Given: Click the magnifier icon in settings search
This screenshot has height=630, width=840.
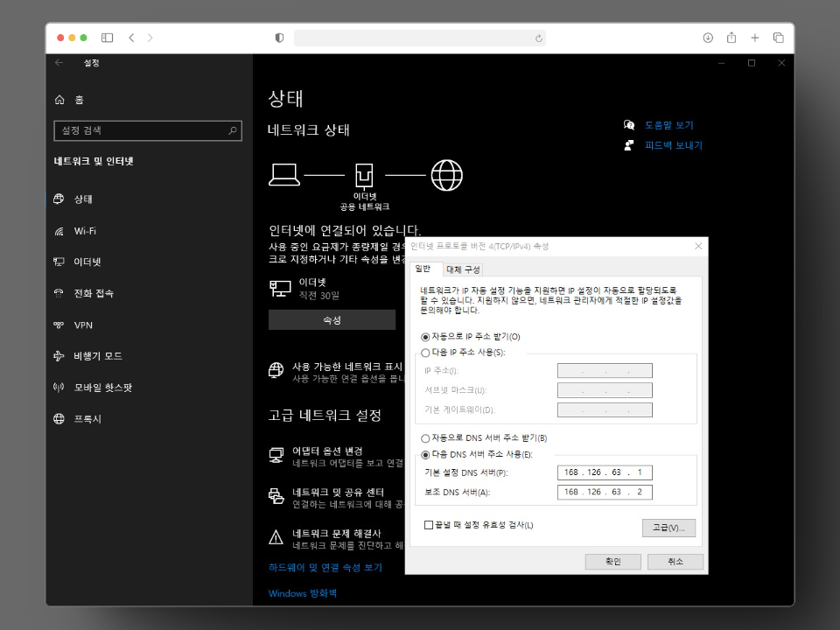Looking at the screenshot, I should pos(233,130).
